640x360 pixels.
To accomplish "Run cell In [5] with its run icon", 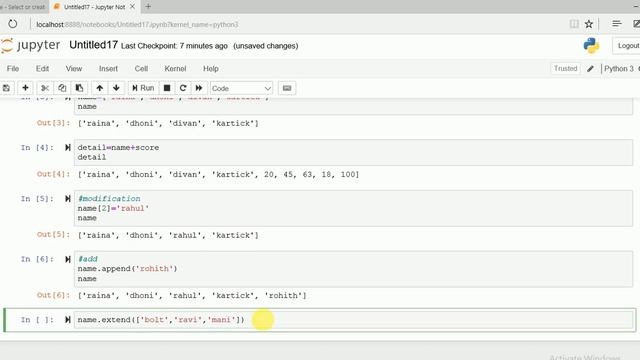I will (x=68, y=199).
